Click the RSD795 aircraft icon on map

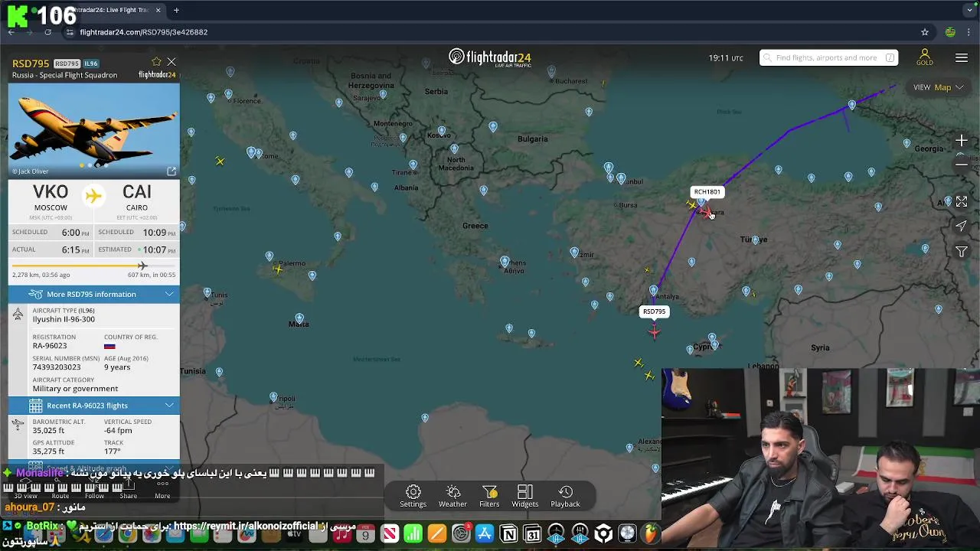pyautogui.click(x=654, y=331)
